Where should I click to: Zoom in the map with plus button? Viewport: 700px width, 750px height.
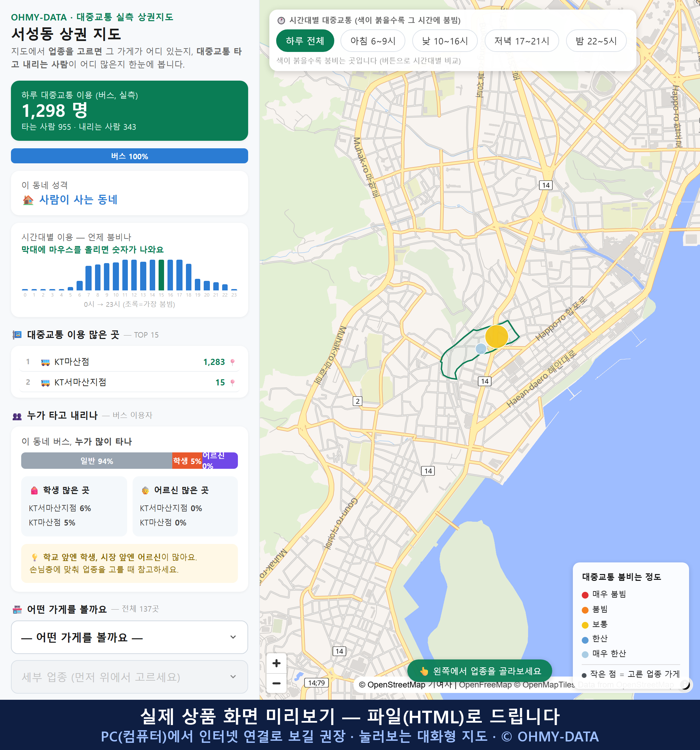click(276, 663)
